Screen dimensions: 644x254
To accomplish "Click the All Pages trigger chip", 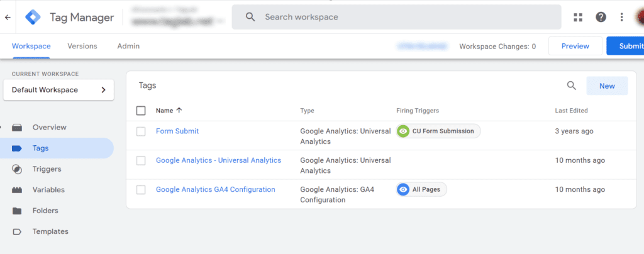I will pos(421,190).
